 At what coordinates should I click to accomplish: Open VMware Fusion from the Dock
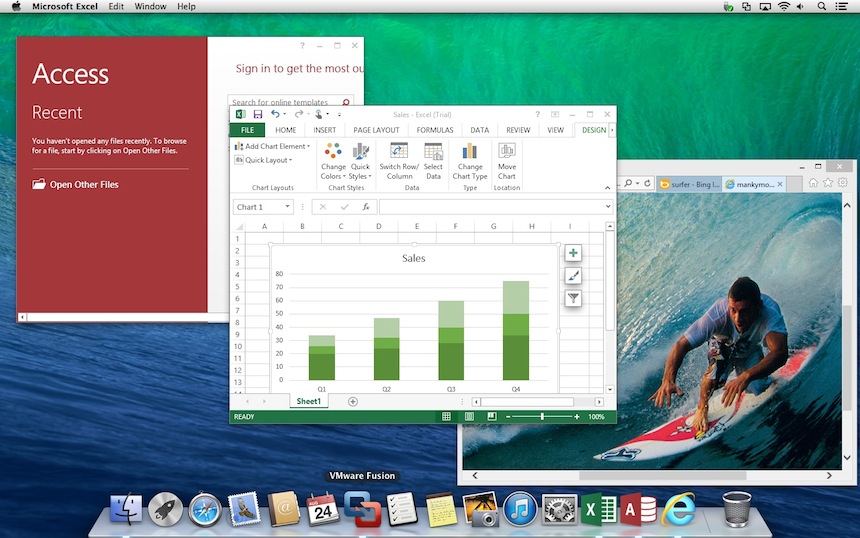362,508
